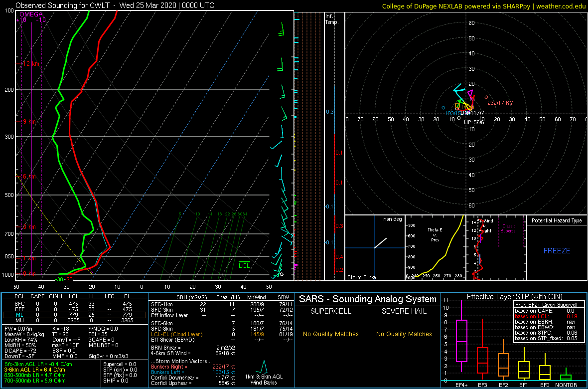Click the white Storm Slinky line
588x389 pixels.
pos(381,243)
